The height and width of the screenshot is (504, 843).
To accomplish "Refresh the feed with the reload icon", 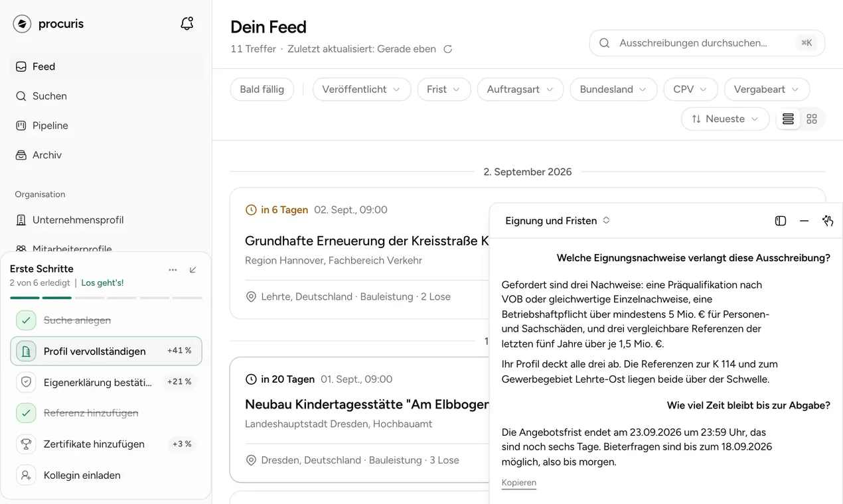I will point(448,49).
